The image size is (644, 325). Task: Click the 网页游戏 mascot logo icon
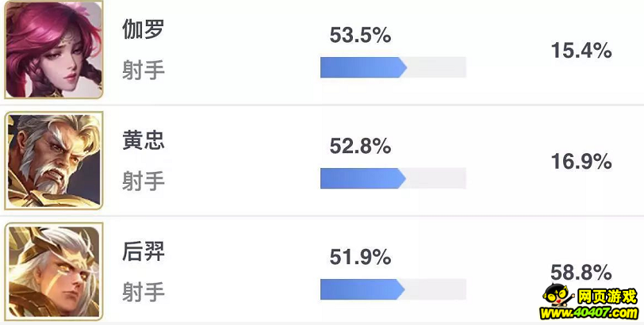(558, 295)
